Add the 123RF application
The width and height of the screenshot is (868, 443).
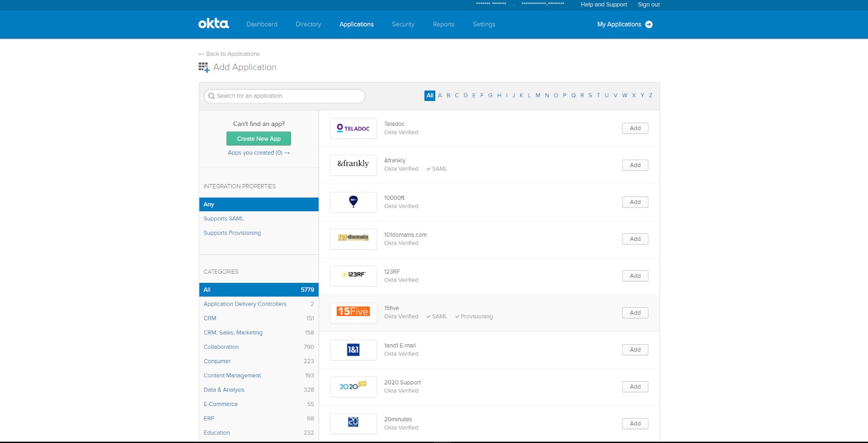pos(635,276)
